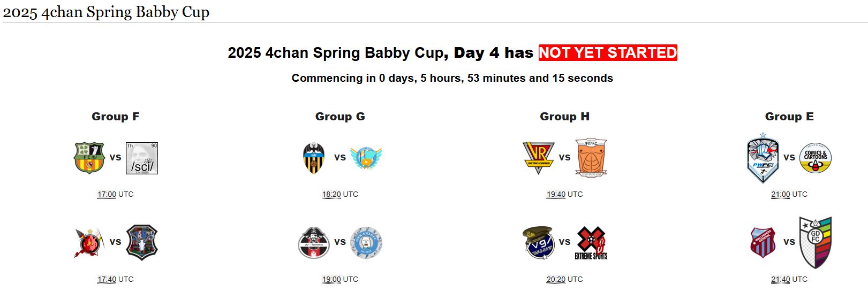Select the dark deer-skull shield logo
868x292 pixels.
tap(142, 243)
